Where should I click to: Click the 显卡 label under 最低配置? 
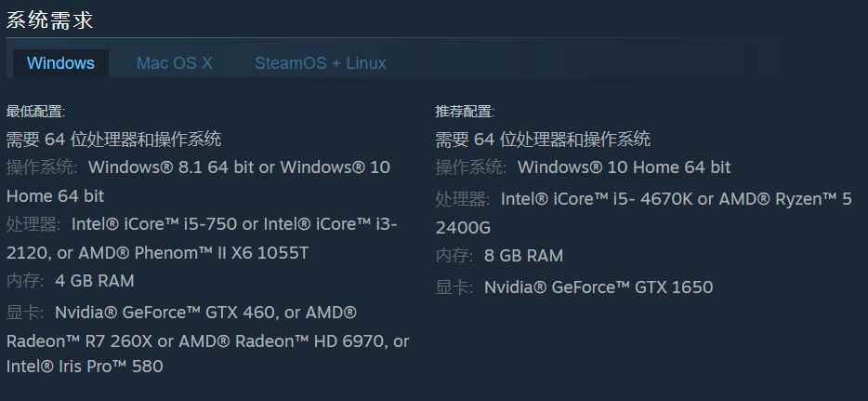tap(25, 312)
